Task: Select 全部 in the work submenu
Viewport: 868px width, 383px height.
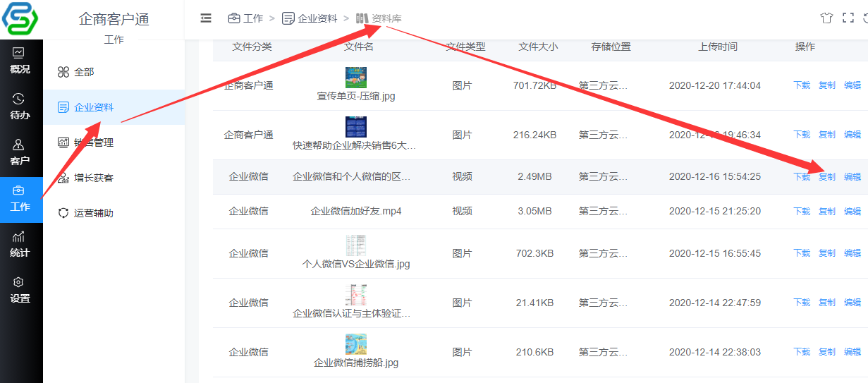Action: pyautogui.click(x=114, y=72)
